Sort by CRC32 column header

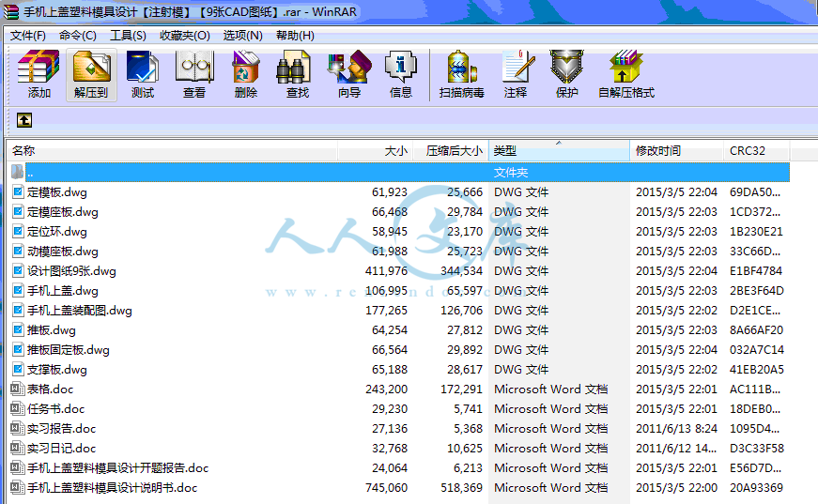point(756,150)
